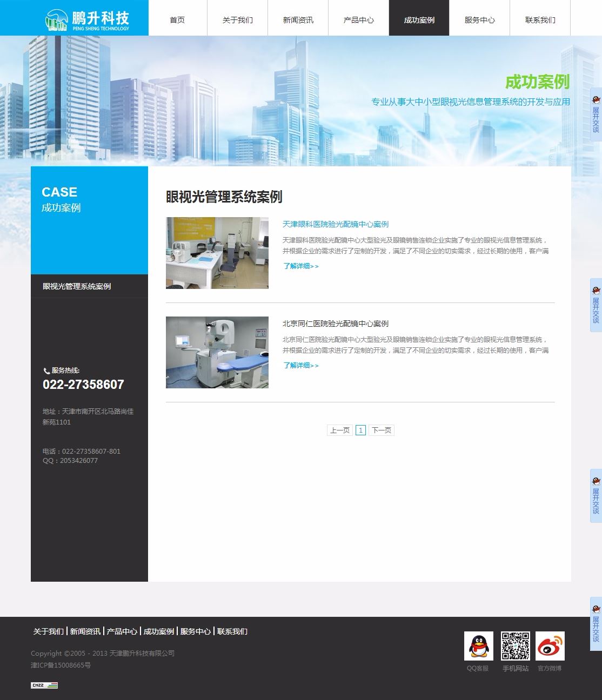Click the 手机网站 QR code icon

click(x=515, y=646)
